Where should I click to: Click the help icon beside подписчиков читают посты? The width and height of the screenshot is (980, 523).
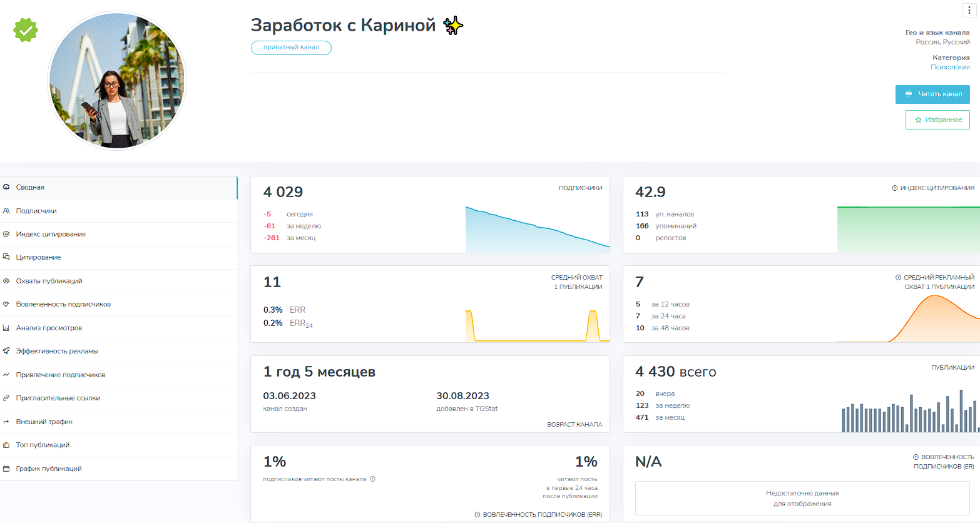click(x=372, y=479)
